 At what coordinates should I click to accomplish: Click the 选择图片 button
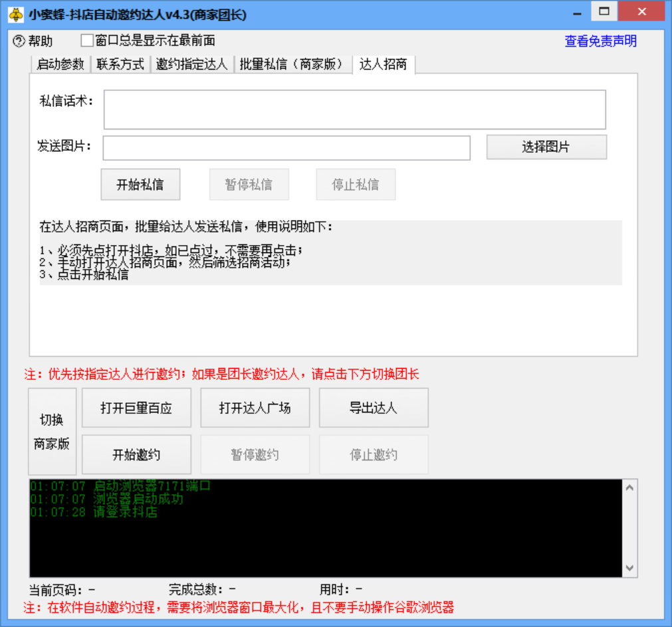pos(546,146)
